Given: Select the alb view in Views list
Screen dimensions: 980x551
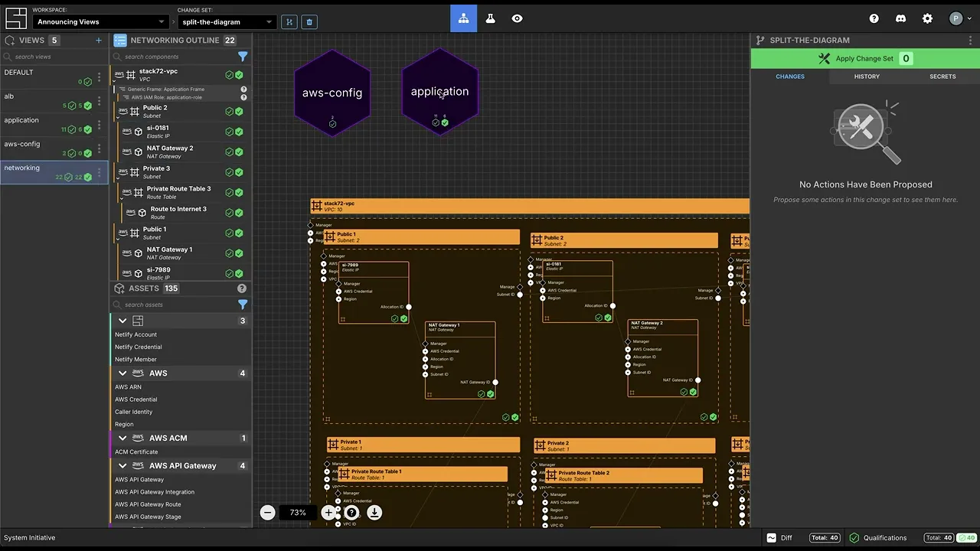Looking at the screenshot, I should coord(31,96).
